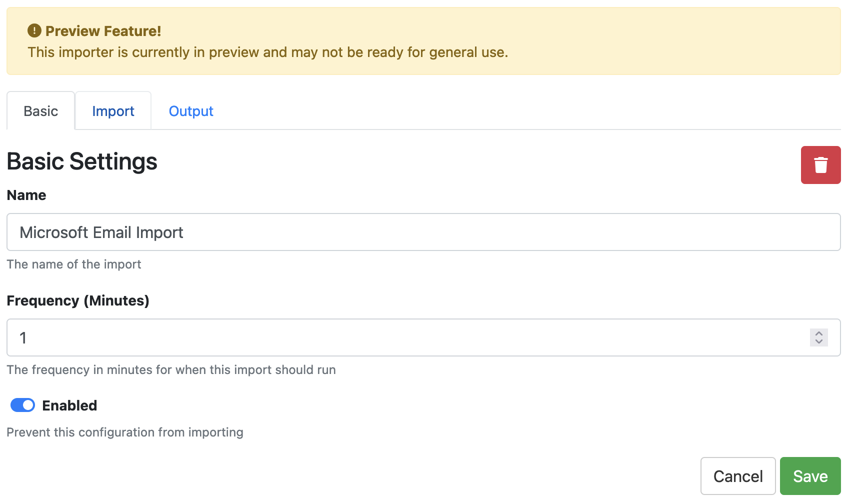Toggle the Enabled switch off

tap(23, 405)
